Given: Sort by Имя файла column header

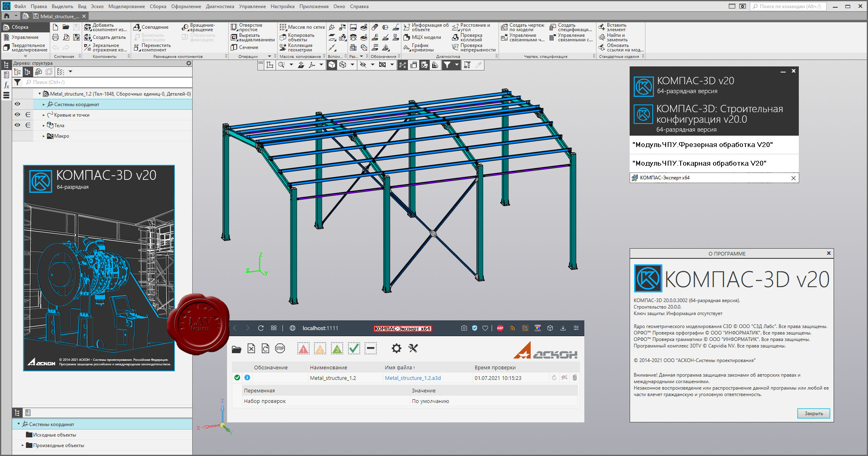Looking at the screenshot, I should [x=400, y=367].
